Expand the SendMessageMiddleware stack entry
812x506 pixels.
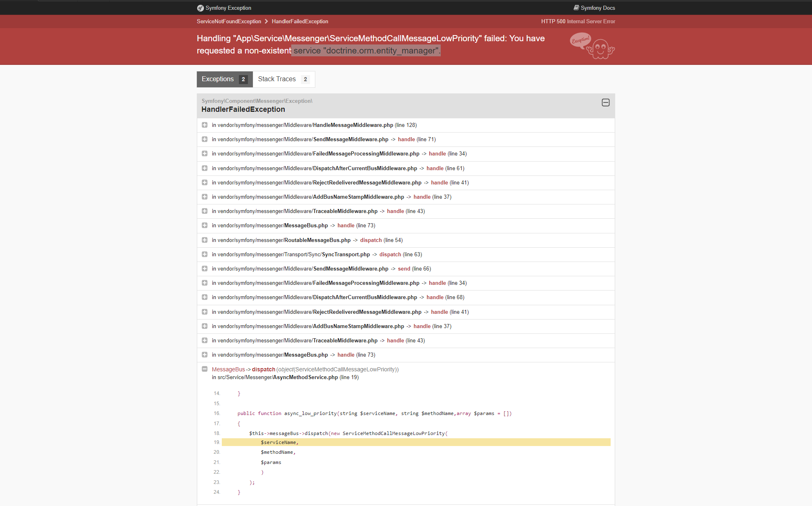205,139
